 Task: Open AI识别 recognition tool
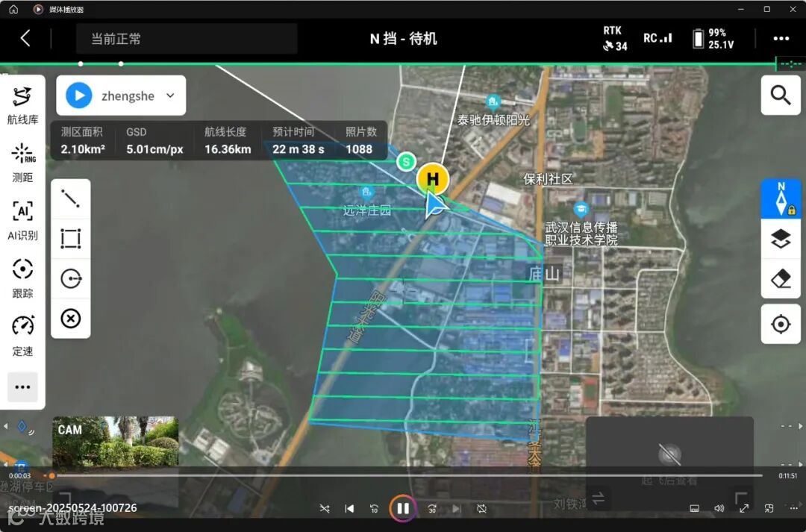pyautogui.click(x=22, y=221)
